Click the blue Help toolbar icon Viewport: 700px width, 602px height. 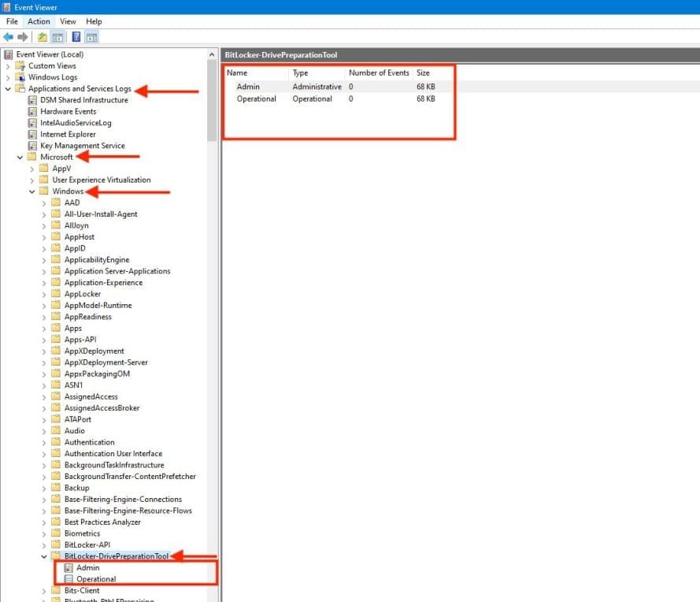[x=76, y=37]
